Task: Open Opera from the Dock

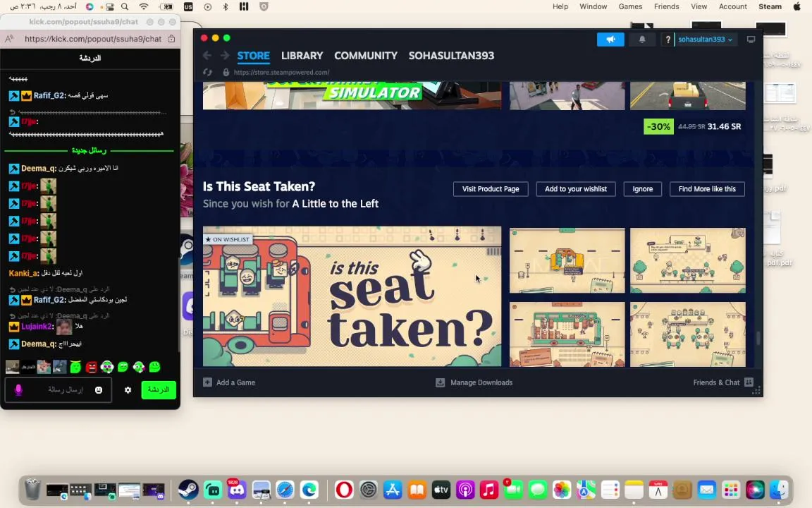Action: 344,490
